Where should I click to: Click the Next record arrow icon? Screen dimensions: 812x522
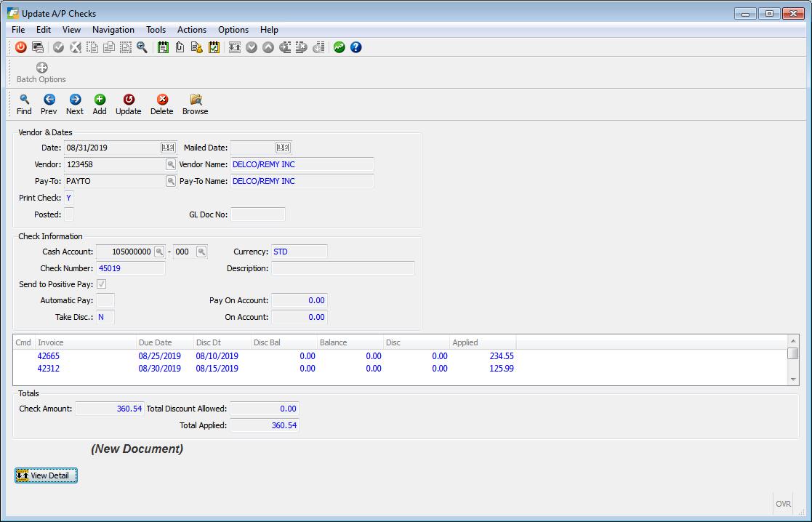click(x=74, y=98)
